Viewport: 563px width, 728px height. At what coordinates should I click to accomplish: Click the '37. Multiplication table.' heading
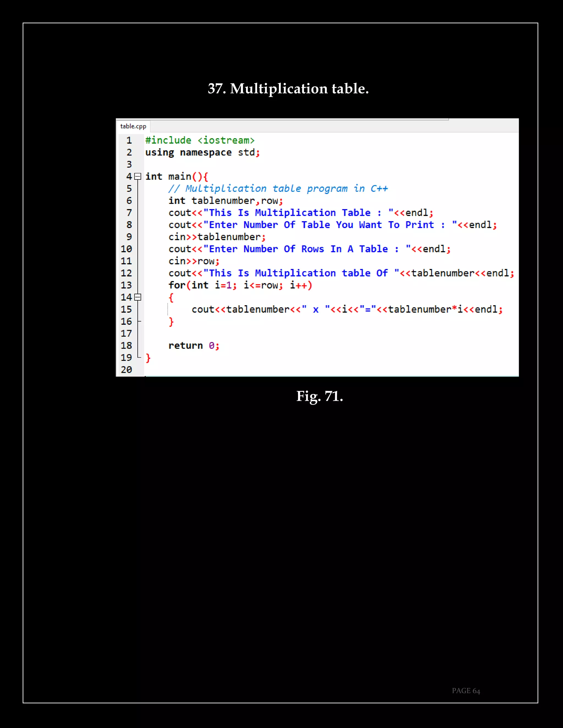click(288, 89)
